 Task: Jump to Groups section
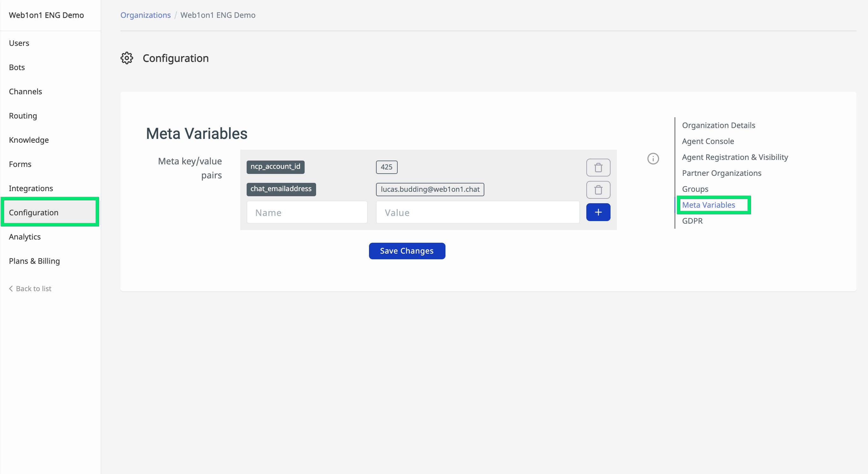tap(695, 189)
